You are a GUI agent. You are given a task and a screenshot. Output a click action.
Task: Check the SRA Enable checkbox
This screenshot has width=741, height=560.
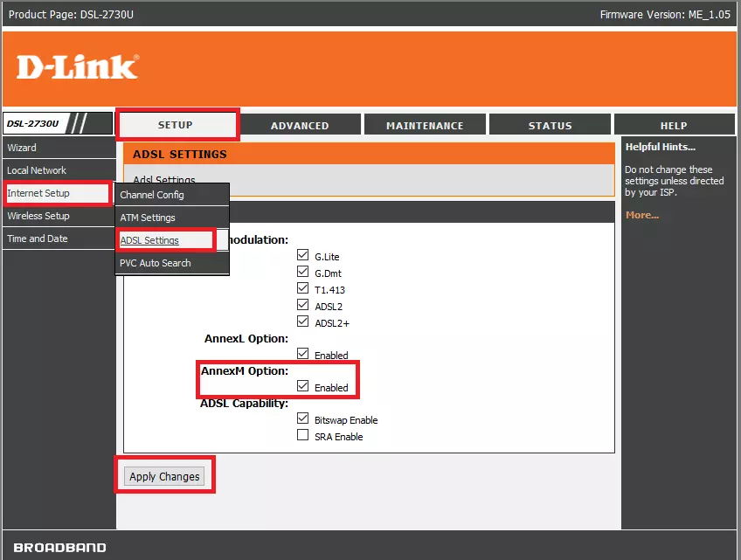click(303, 435)
